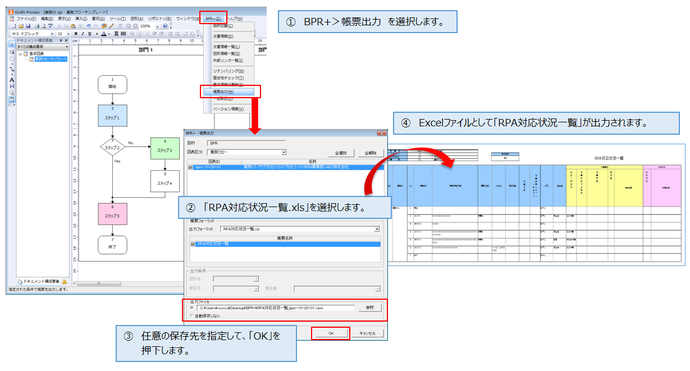Click the Undo arrow icon
This screenshot has height=371, width=690.
click(x=88, y=26)
